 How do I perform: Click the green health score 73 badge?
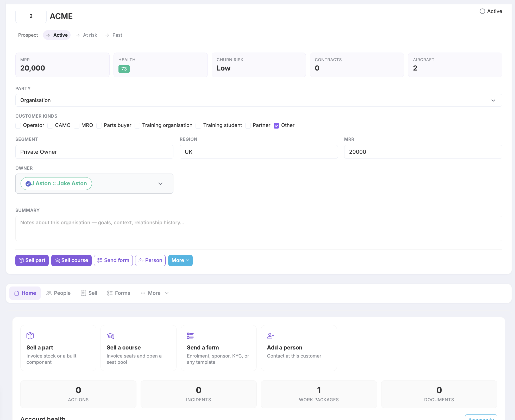coord(124,69)
